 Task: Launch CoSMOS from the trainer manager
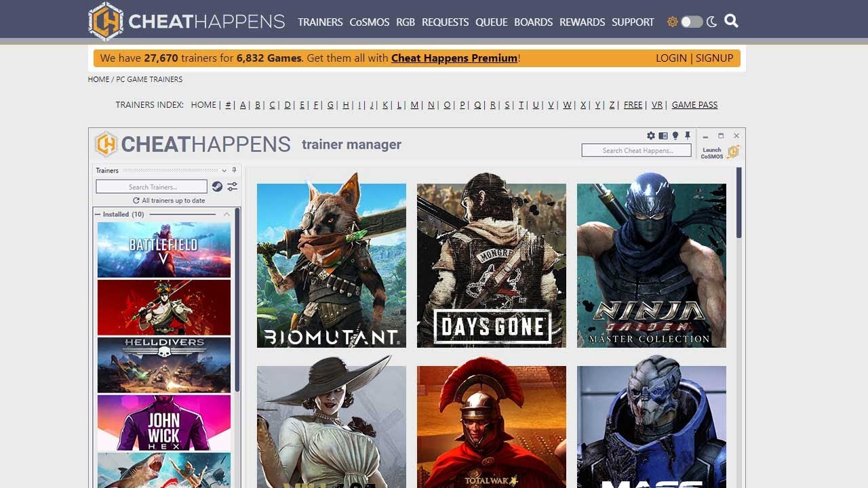tap(720, 152)
